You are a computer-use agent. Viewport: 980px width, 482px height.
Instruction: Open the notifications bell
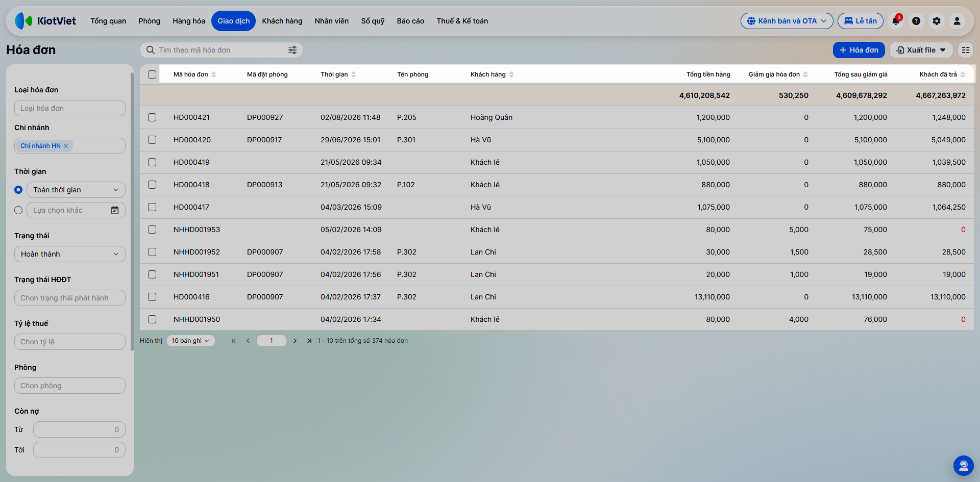coord(896,21)
